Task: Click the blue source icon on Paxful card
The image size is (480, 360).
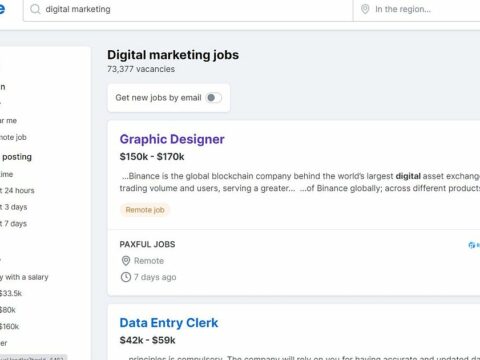Action: coord(471,245)
